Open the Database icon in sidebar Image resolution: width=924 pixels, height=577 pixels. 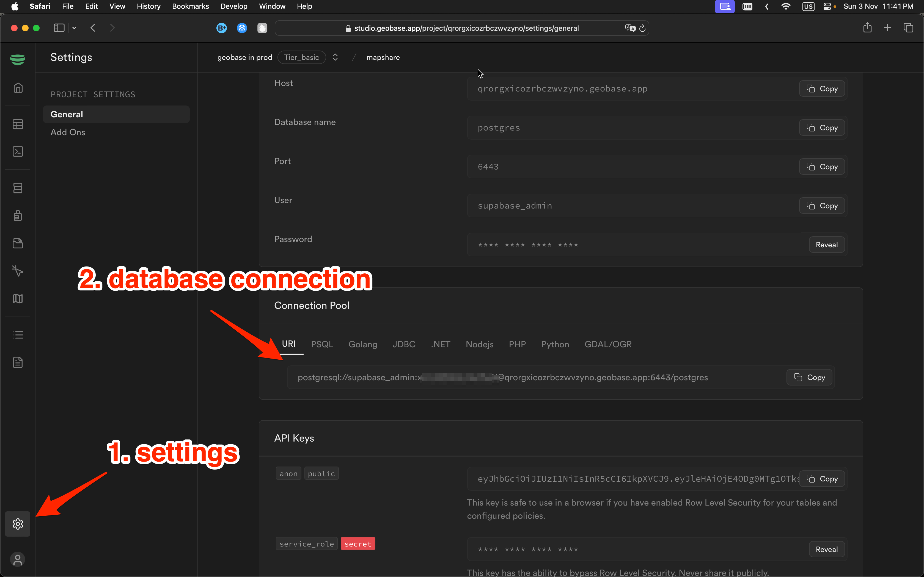tap(18, 188)
